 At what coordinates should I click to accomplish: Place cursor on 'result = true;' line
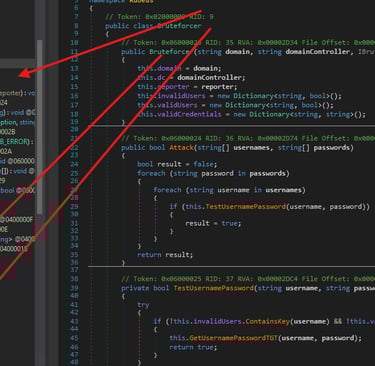(x=213, y=223)
